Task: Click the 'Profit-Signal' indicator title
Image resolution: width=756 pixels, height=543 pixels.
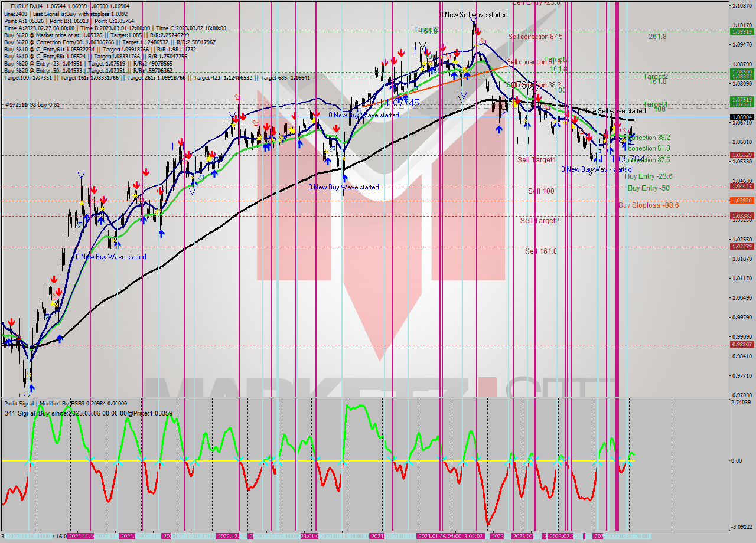Action: [21, 403]
